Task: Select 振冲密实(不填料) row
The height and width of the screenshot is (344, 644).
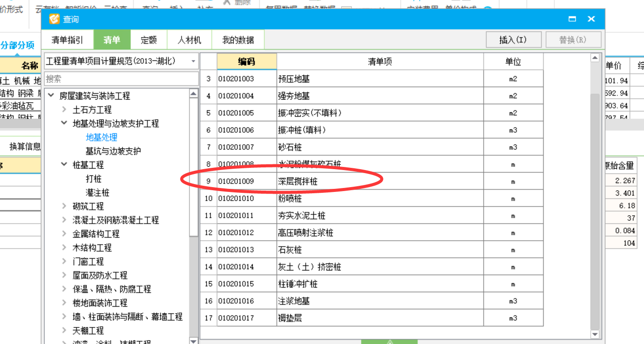Action: coord(372,113)
